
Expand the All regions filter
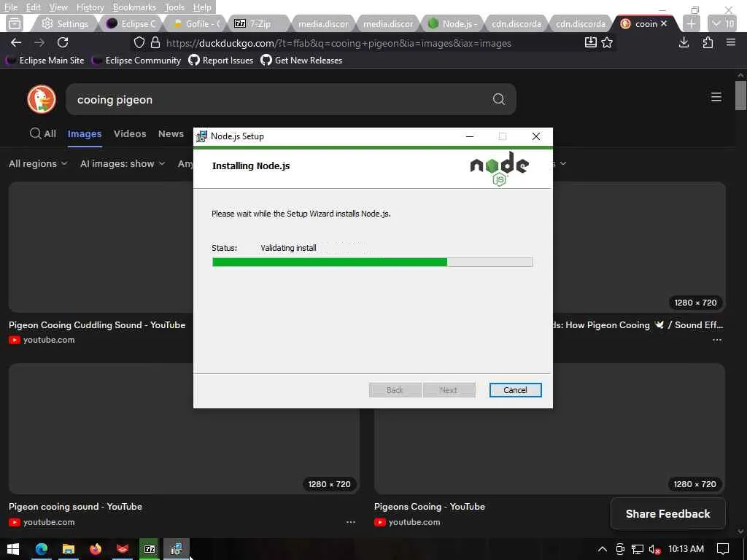pos(38,164)
